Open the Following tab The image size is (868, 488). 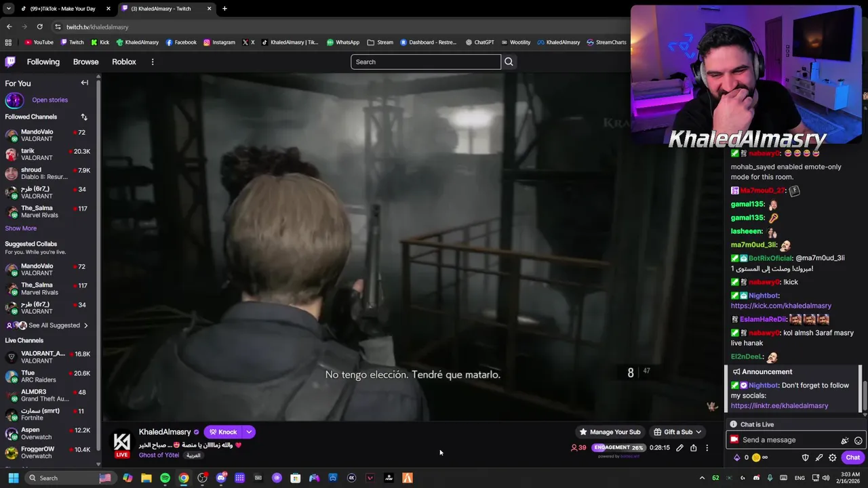click(x=43, y=62)
